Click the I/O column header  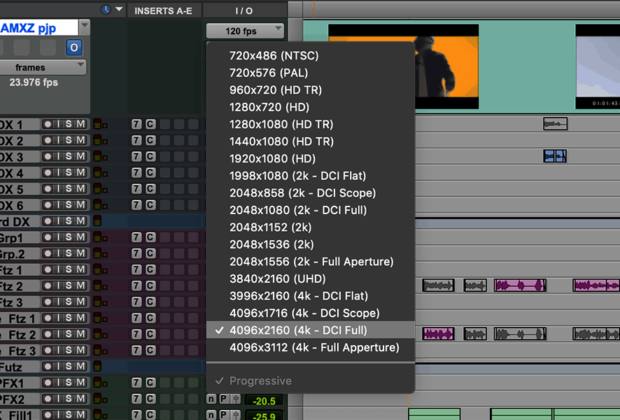[x=243, y=10]
